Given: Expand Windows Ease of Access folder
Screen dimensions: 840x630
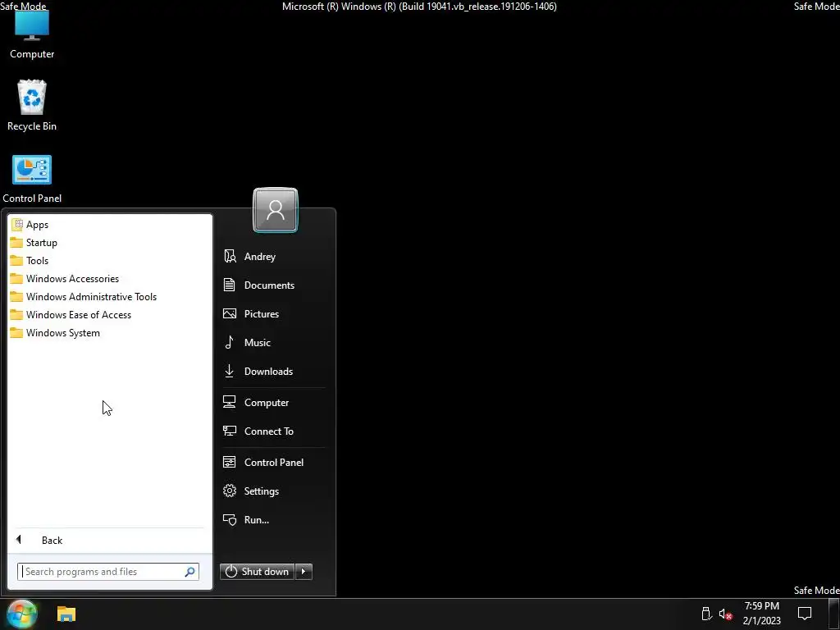Looking at the screenshot, I should point(110,314).
